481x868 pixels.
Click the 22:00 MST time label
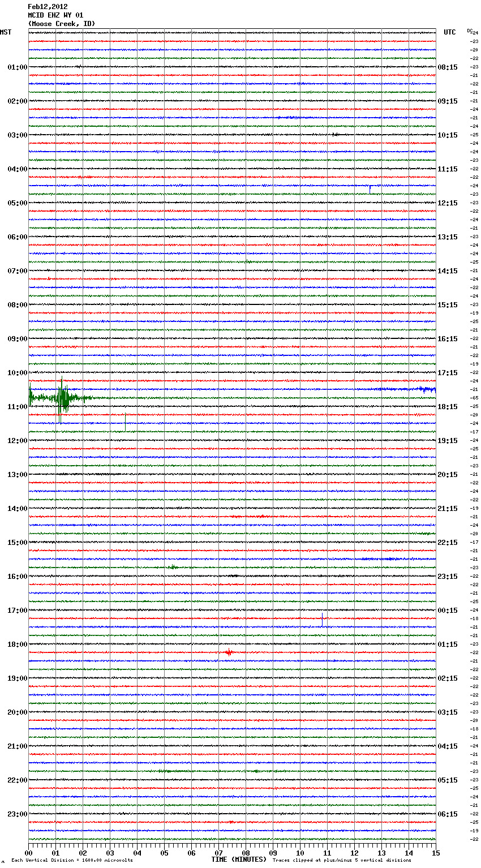pyautogui.click(x=18, y=780)
